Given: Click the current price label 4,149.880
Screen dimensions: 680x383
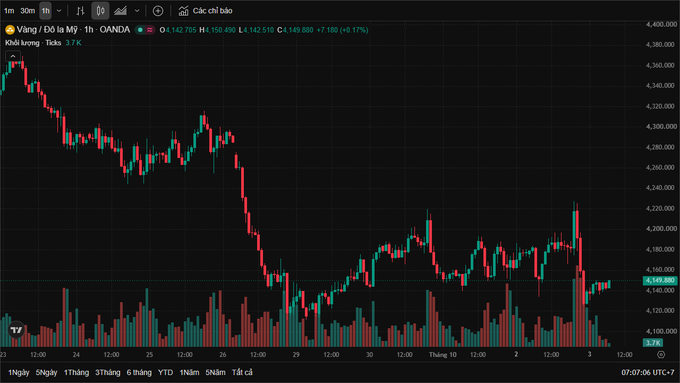Looking at the screenshot, I should (x=660, y=280).
